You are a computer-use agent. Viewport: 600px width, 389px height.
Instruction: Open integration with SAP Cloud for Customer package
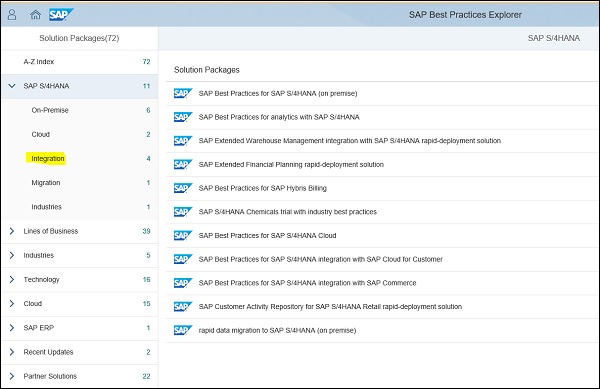tap(321, 259)
